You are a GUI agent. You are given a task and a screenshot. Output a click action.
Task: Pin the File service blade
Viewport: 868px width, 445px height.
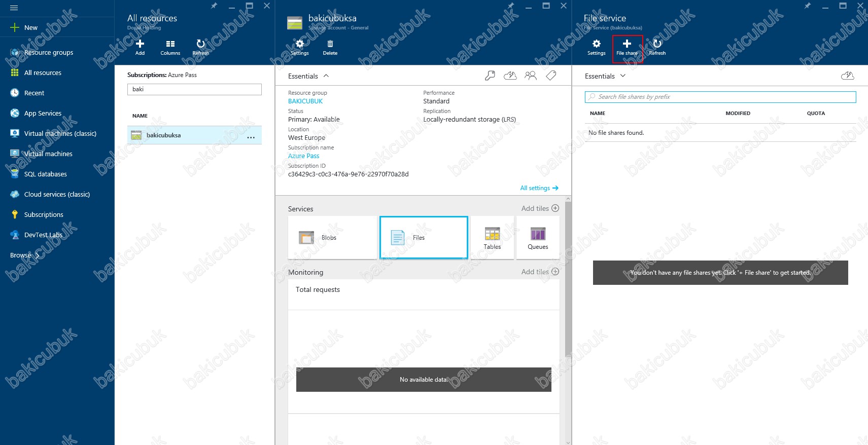click(808, 6)
